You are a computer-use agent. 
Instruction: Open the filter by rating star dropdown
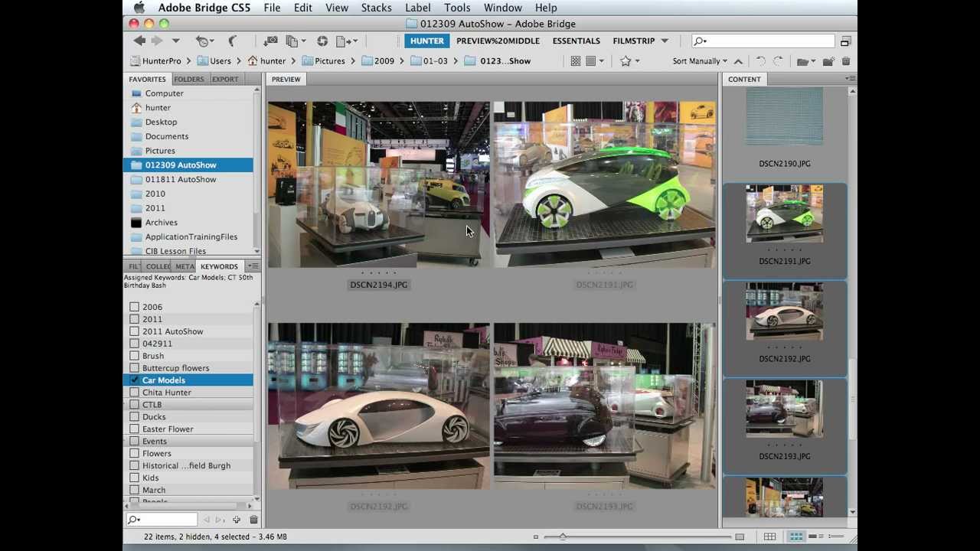click(629, 61)
